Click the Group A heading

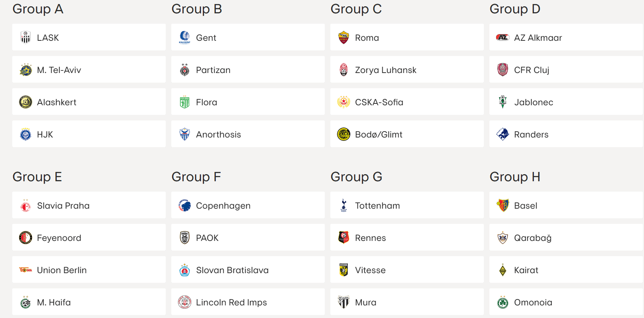37,9
